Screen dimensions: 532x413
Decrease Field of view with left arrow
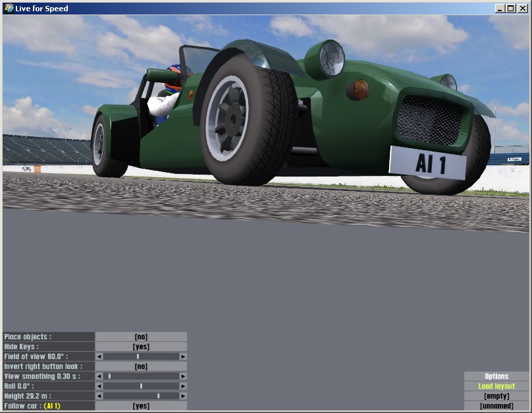tap(99, 356)
